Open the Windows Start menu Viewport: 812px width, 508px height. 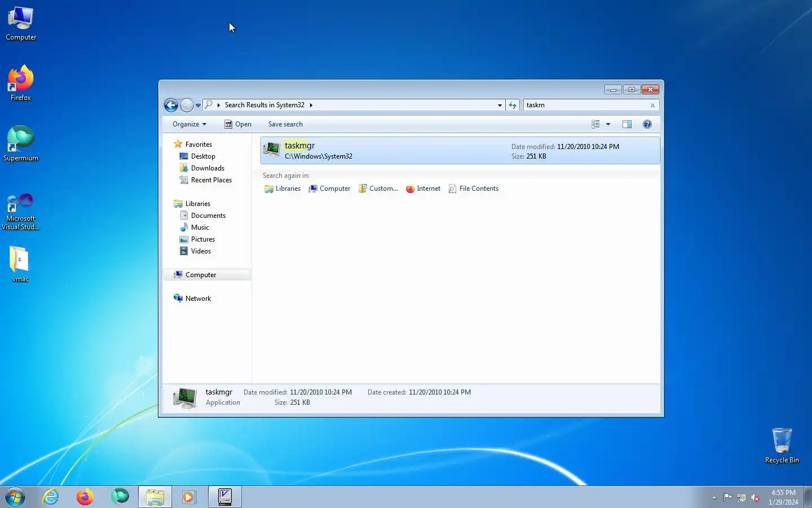pos(15,497)
